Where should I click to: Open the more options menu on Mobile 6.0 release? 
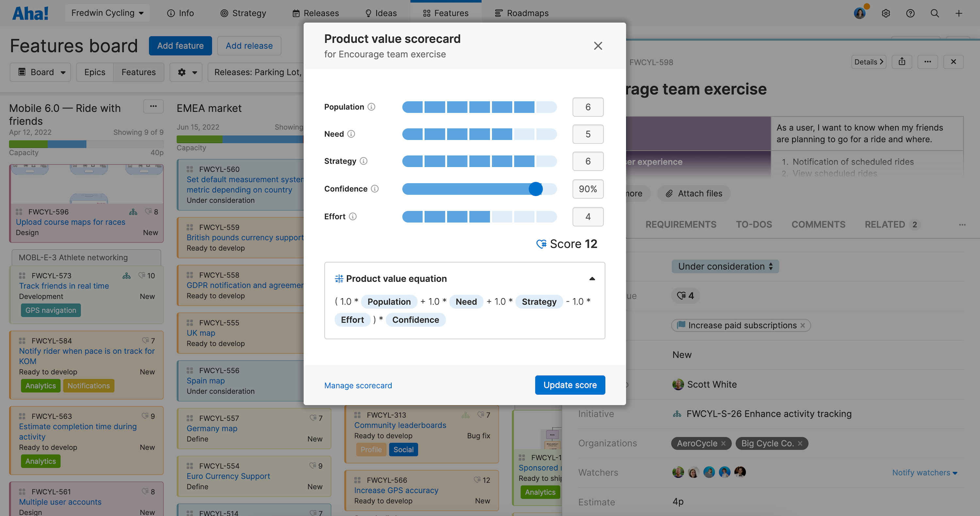click(153, 107)
